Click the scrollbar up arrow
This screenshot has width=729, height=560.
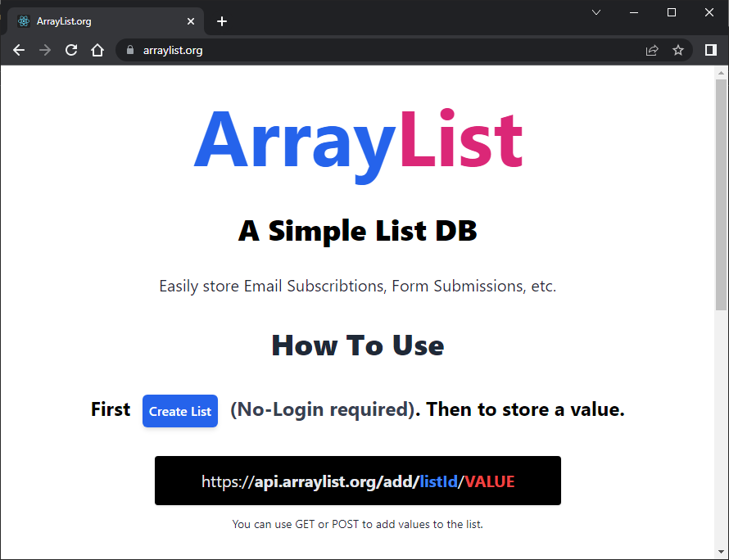[x=721, y=73]
